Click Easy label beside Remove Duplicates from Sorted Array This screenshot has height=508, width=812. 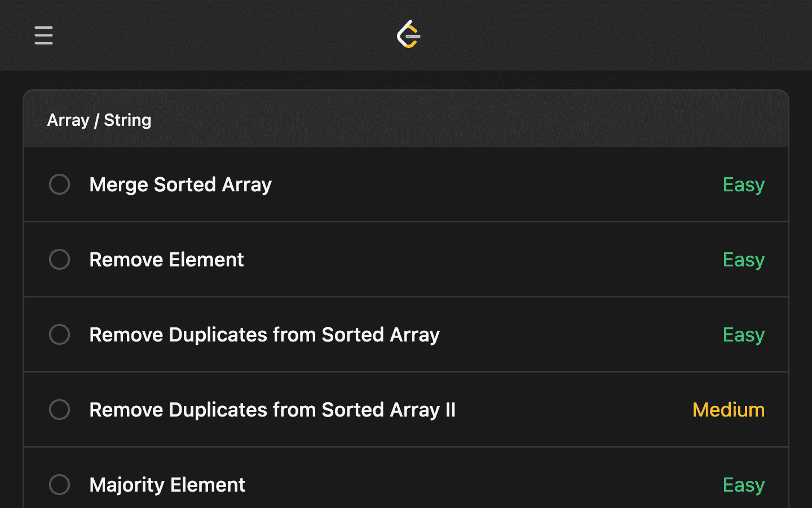[744, 335]
